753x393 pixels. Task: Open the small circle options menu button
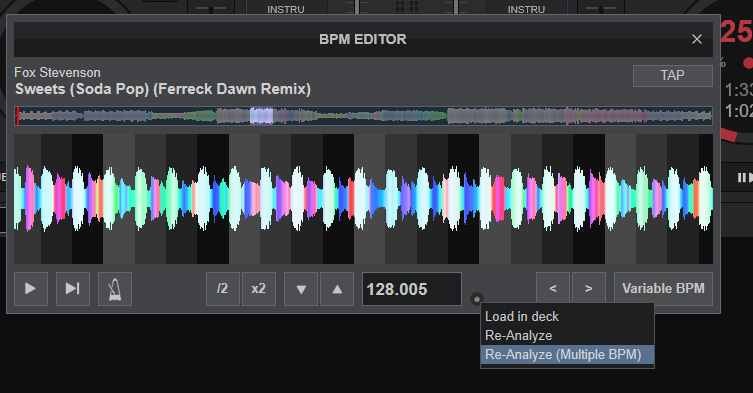(x=476, y=299)
